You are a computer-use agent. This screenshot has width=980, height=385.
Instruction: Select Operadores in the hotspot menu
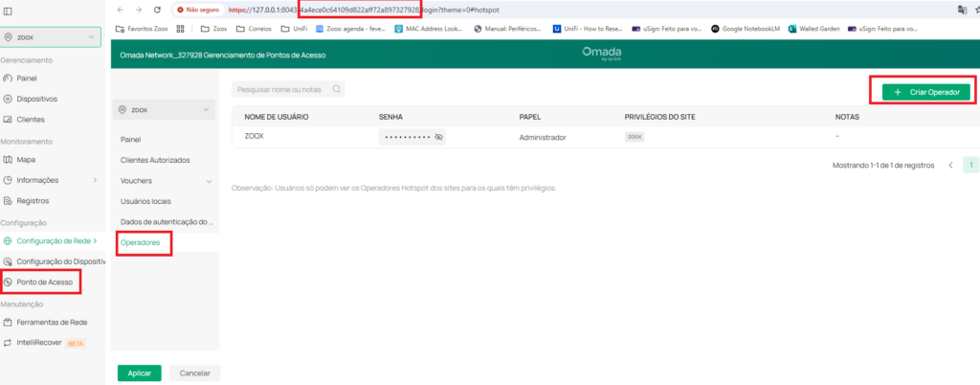pyautogui.click(x=141, y=242)
